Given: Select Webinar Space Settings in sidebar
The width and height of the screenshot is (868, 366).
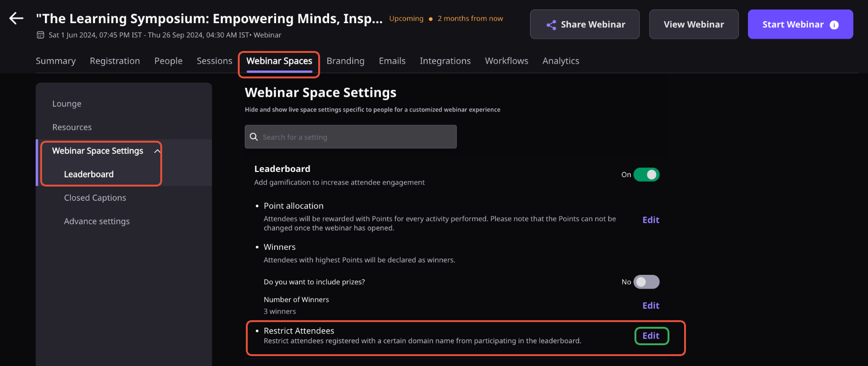Looking at the screenshot, I should [98, 151].
